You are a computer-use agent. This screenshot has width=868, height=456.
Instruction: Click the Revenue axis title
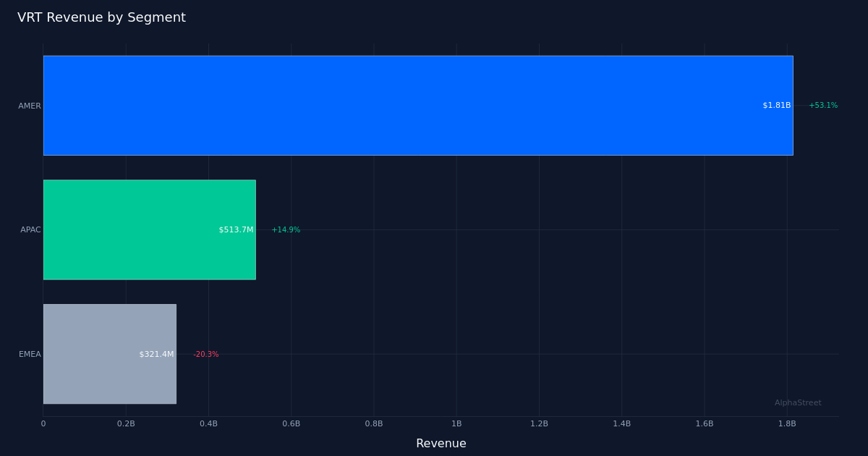coord(441,443)
